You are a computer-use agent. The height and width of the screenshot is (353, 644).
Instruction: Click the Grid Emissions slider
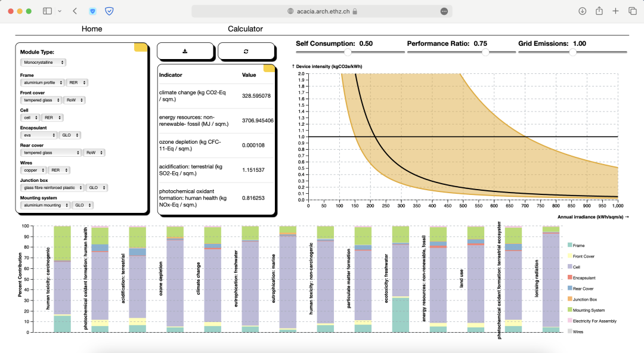click(x=572, y=52)
